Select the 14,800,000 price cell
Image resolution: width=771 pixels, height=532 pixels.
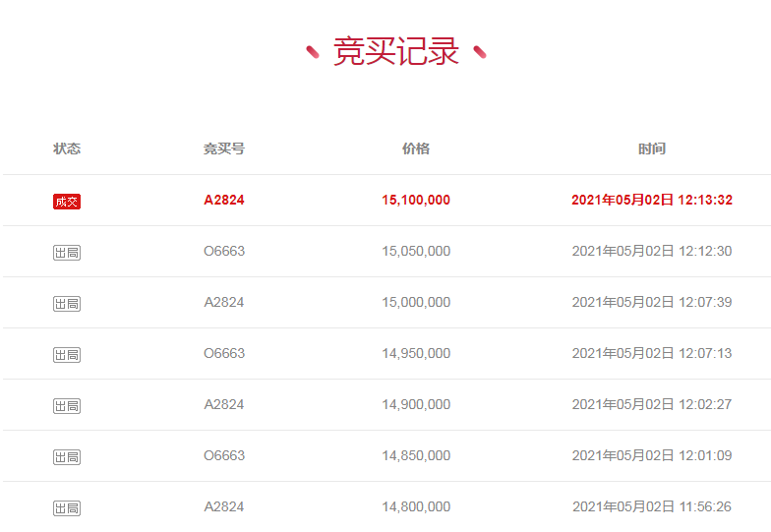(x=416, y=507)
